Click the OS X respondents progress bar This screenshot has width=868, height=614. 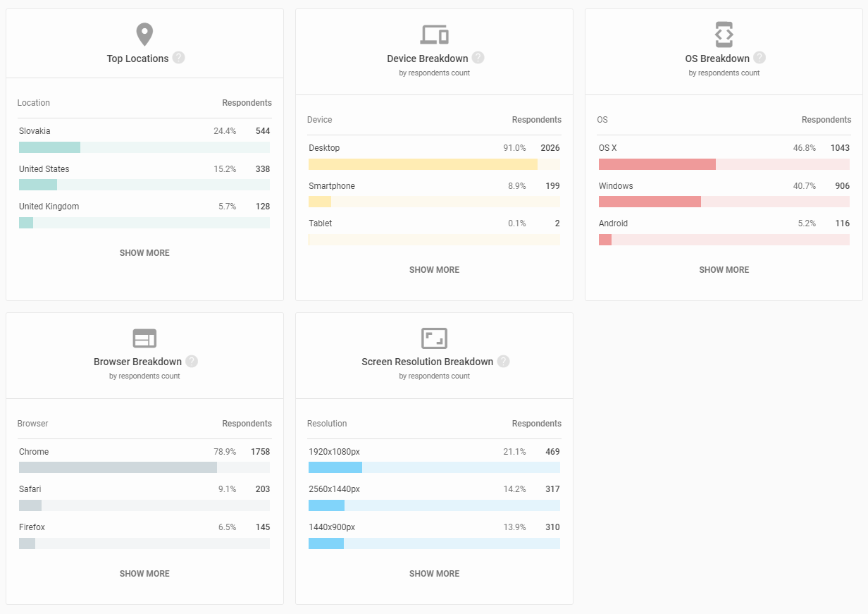724,164
